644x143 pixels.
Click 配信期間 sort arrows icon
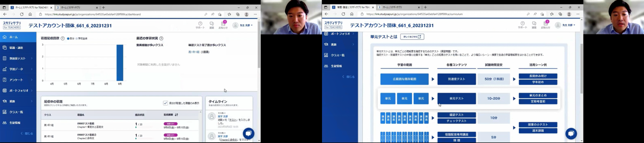pos(177,115)
